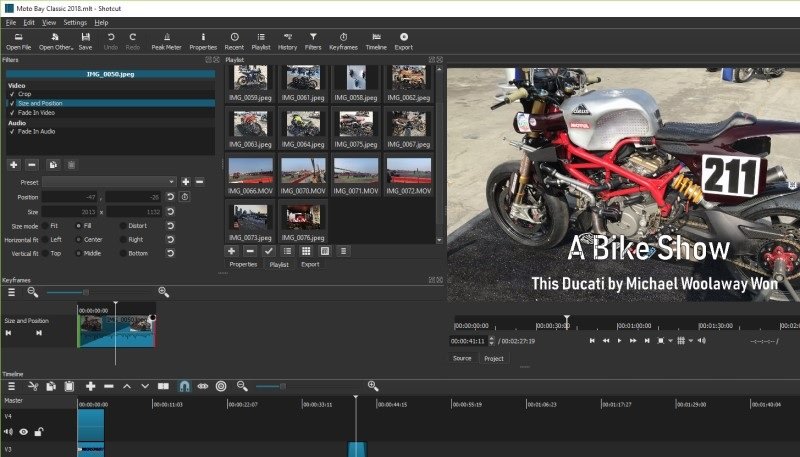
Task: Open the View menu
Action: (49, 22)
